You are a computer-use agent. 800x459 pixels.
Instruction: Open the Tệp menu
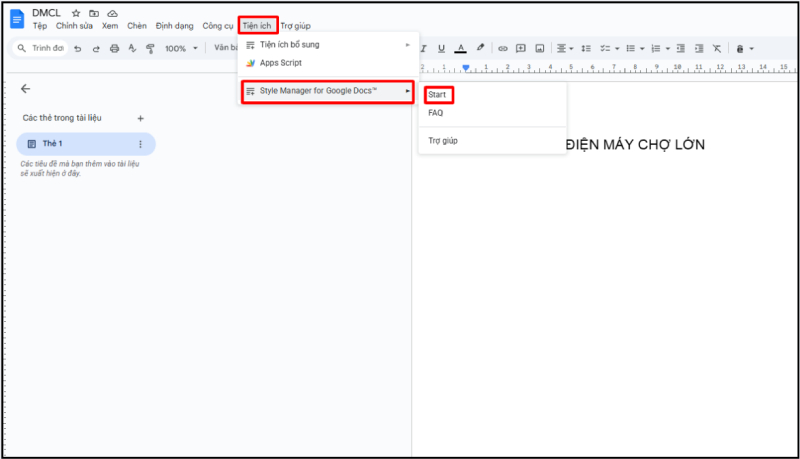(40, 26)
